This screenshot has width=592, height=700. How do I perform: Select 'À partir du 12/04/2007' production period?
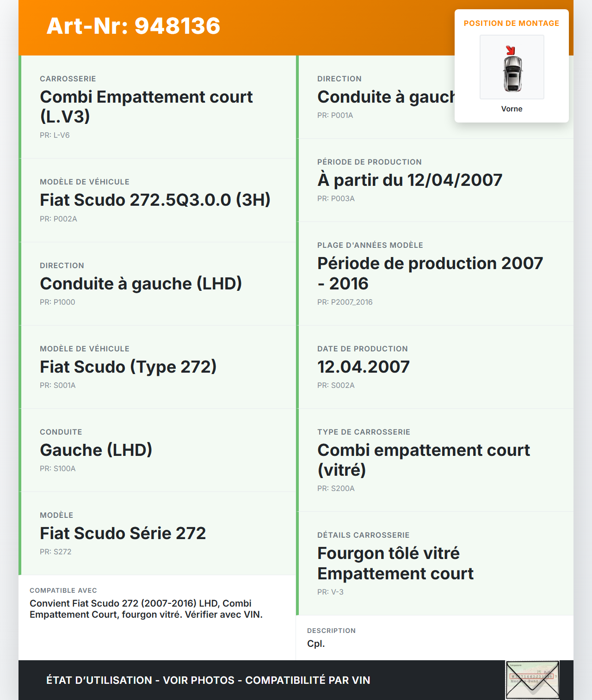point(410,180)
